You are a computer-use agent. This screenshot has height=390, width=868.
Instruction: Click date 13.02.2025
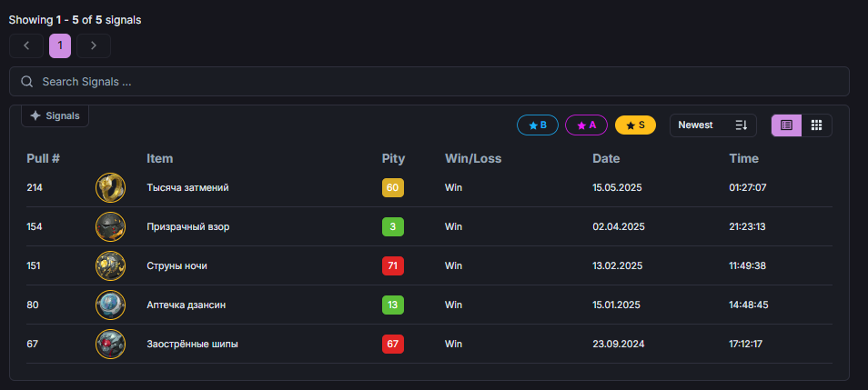tap(618, 265)
